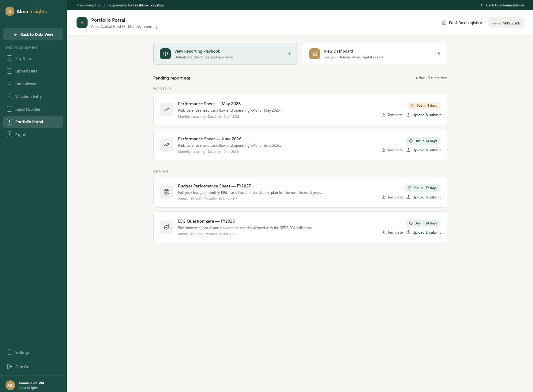Click Export label in sidebar
Viewport: 533px width, 392px height.
pyautogui.click(x=21, y=135)
